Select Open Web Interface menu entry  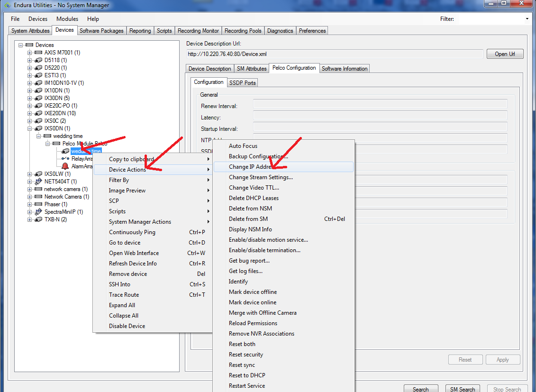(x=134, y=253)
